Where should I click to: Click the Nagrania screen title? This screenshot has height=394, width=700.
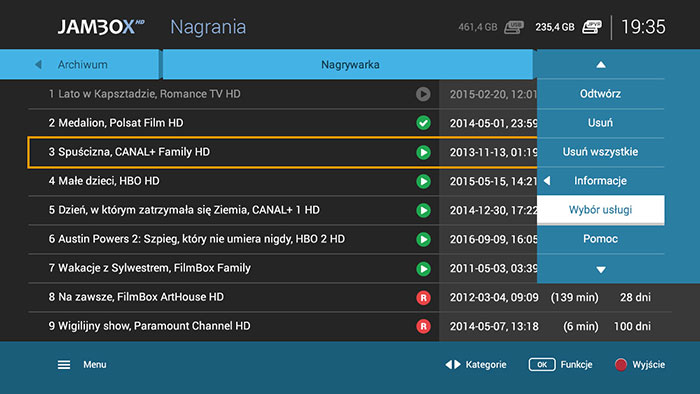[x=208, y=27]
